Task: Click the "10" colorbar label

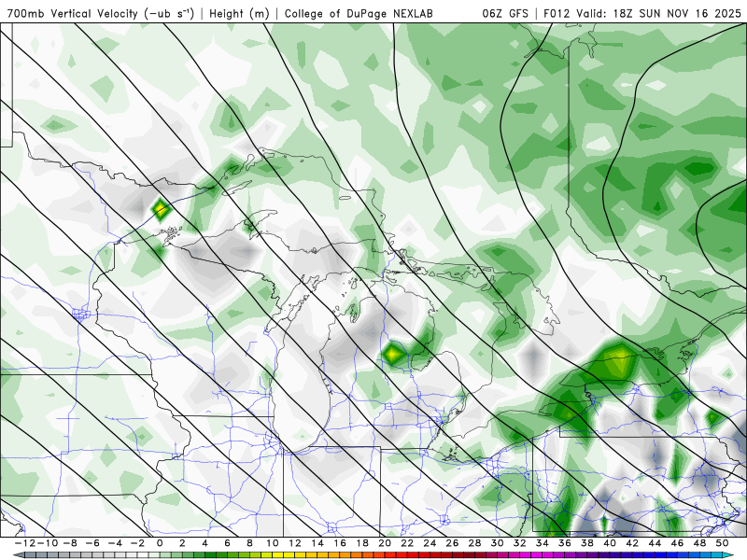Action: pos(272,543)
